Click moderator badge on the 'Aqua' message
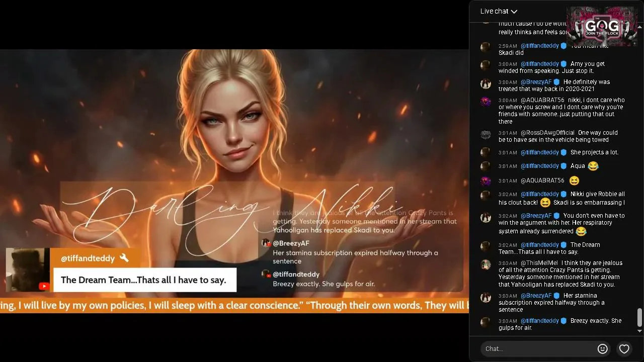Image resolution: width=644 pixels, height=362 pixels. (x=564, y=166)
